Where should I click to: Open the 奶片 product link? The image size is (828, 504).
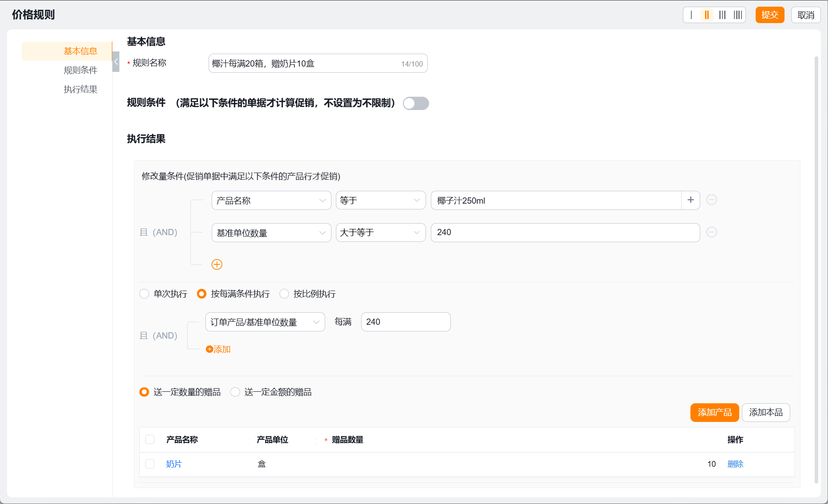[x=174, y=464]
